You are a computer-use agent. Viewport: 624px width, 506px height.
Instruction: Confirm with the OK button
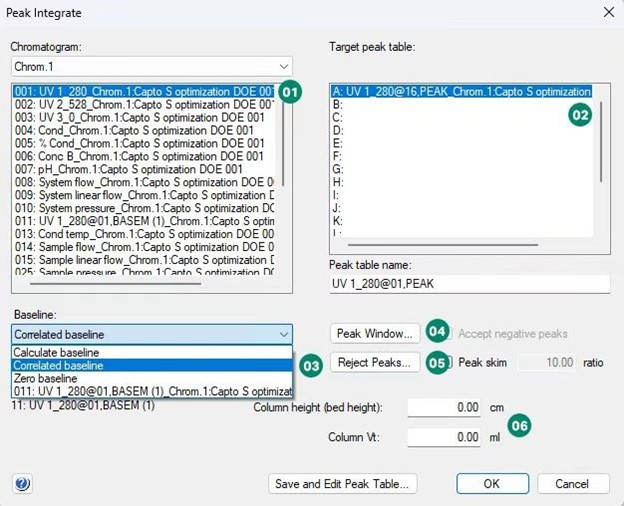[x=492, y=484]
